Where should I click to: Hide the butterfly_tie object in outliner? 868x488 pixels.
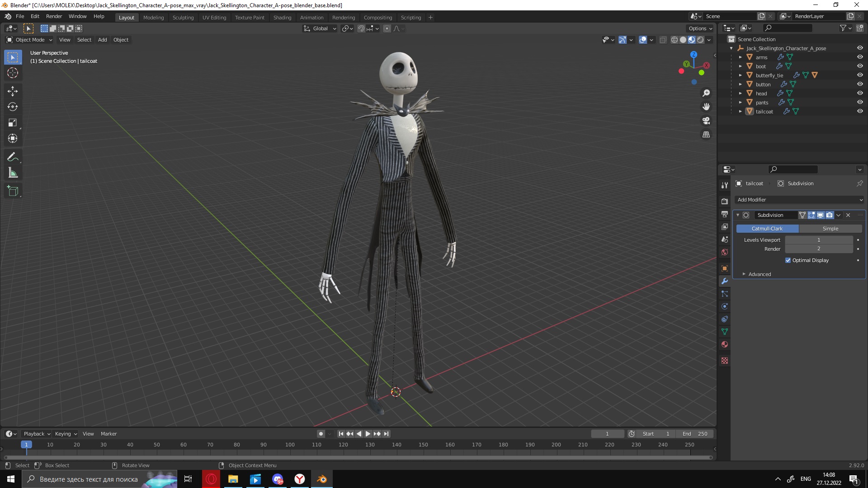[x=860, y=75]
